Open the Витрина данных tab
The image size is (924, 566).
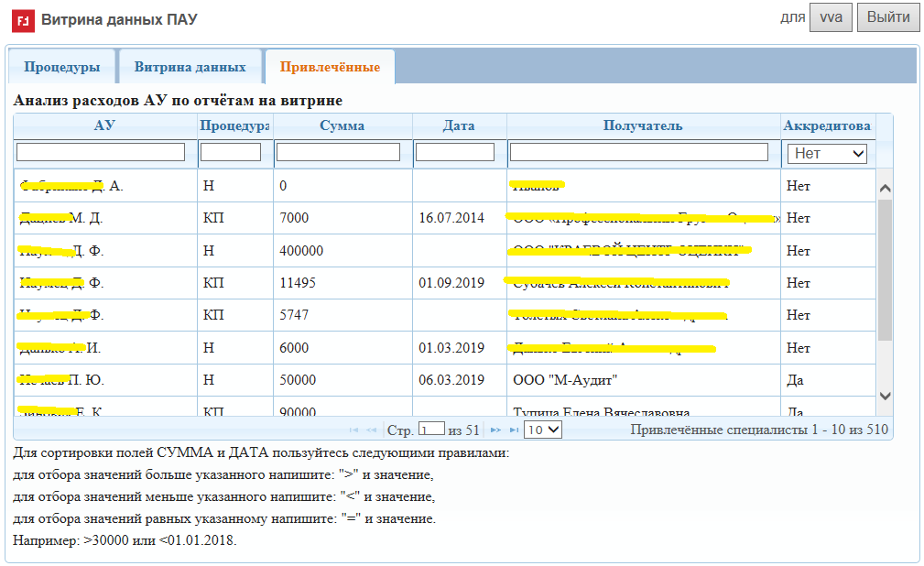[190, 67]
